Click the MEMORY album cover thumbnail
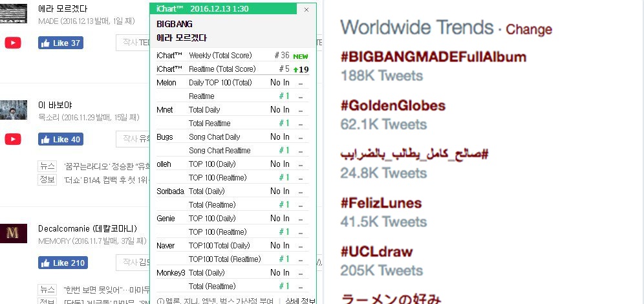644x304 pixels. pyautogui.click(x=14, y=233)
